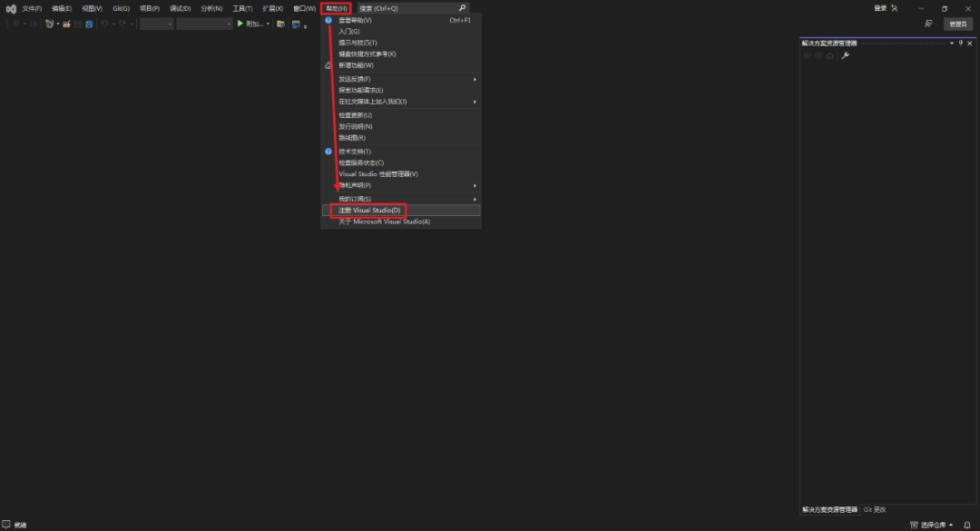Click the navigate backward toolbar icon

[15, 24]
